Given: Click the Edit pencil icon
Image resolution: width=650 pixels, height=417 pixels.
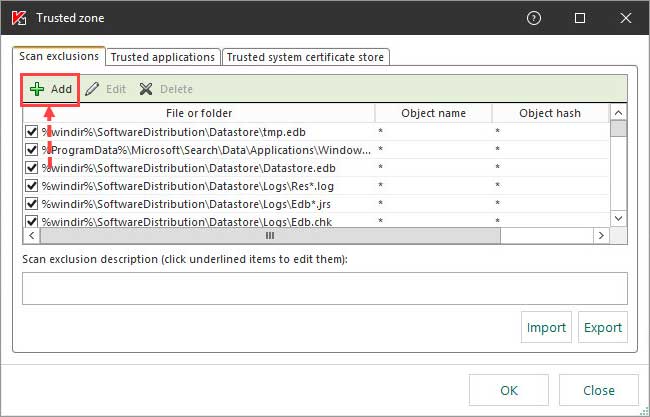Looking at the screenshot, I should [92, 89].
